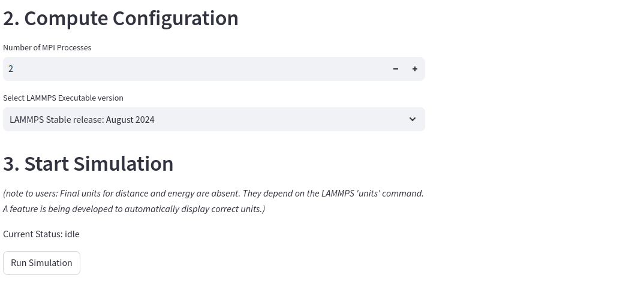Click the 'Current Status: idle' text
The width and height of the screenshot is (644, 281).
coord(41,234)
